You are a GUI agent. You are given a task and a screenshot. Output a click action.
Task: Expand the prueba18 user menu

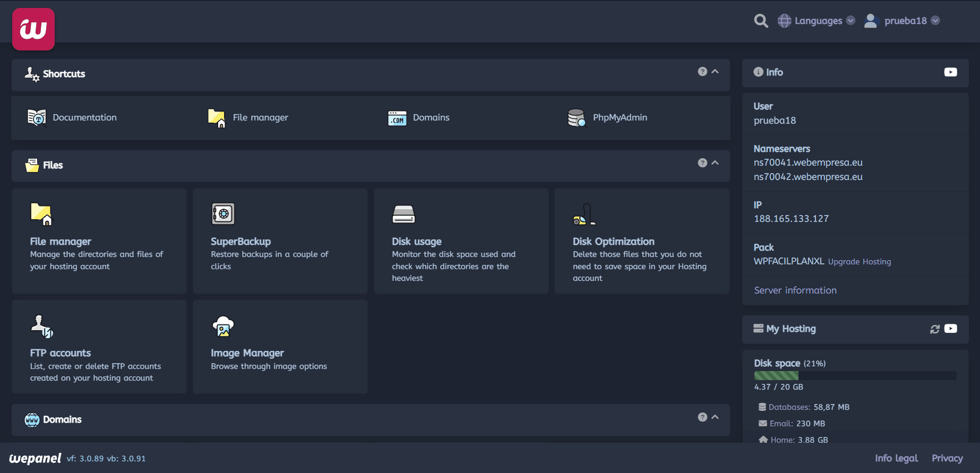[x=902, y=21]
